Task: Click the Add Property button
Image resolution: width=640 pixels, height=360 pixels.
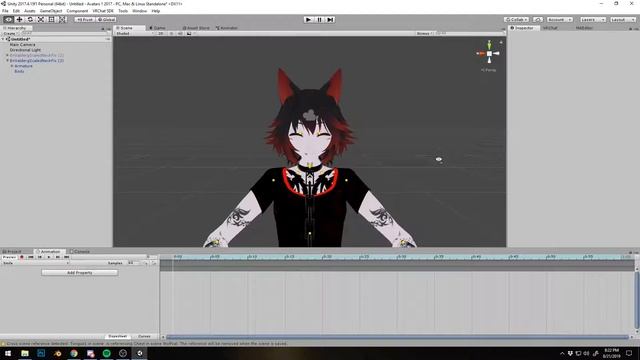Action: (80, 272)
